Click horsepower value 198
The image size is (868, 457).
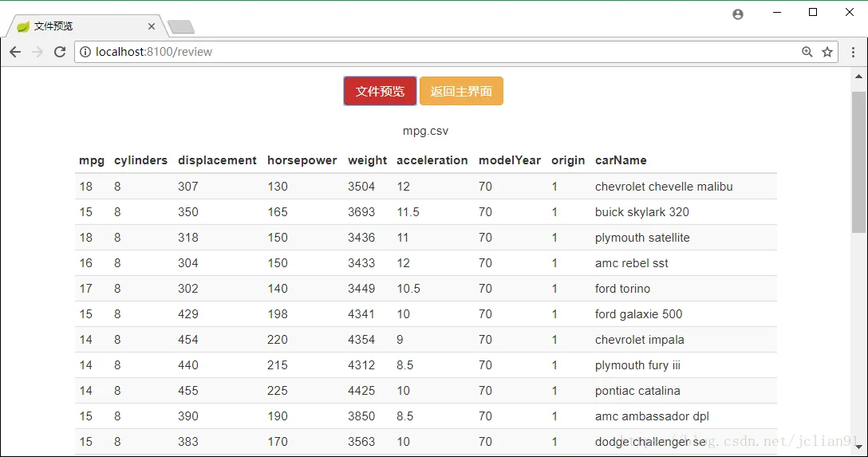(278, 313)
